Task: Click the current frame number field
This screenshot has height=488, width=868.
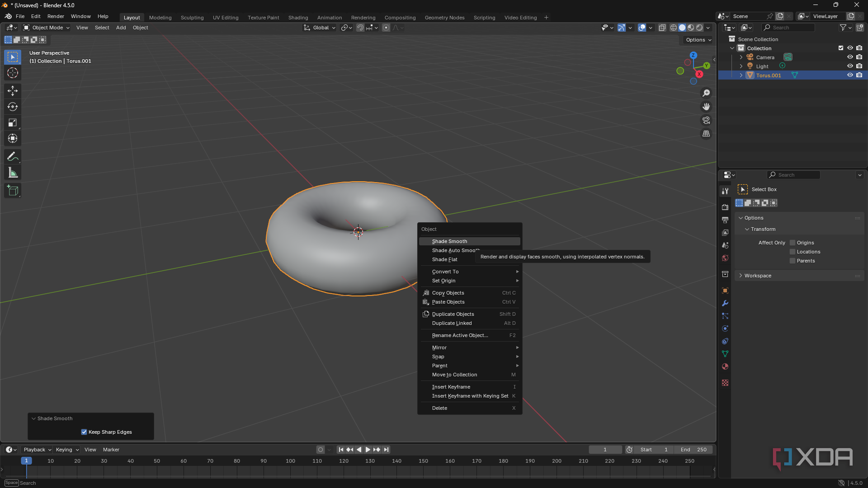Action: (x=605, y=450)
